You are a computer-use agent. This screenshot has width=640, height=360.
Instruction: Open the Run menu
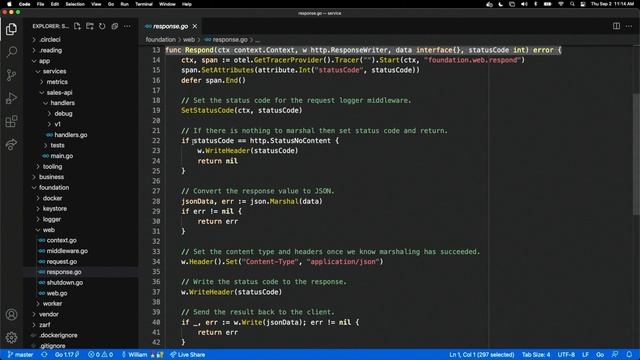coord(124,4)
